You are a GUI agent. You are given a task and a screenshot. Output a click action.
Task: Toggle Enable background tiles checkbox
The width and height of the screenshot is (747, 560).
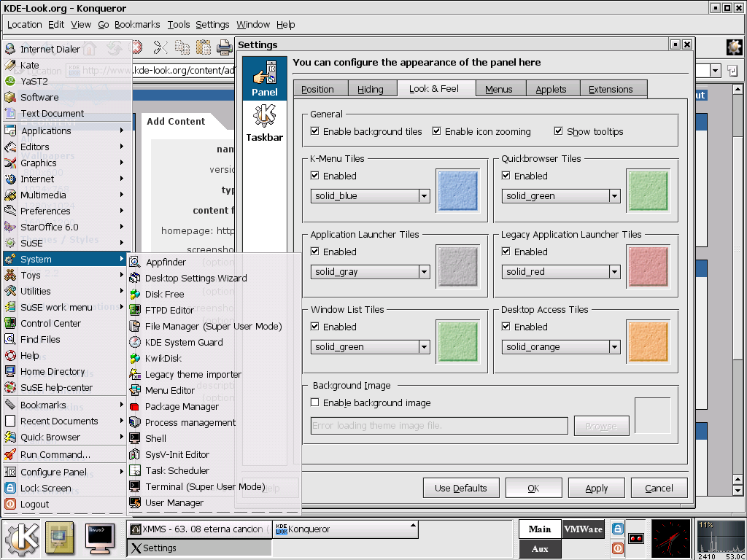[x=314, y=131]
